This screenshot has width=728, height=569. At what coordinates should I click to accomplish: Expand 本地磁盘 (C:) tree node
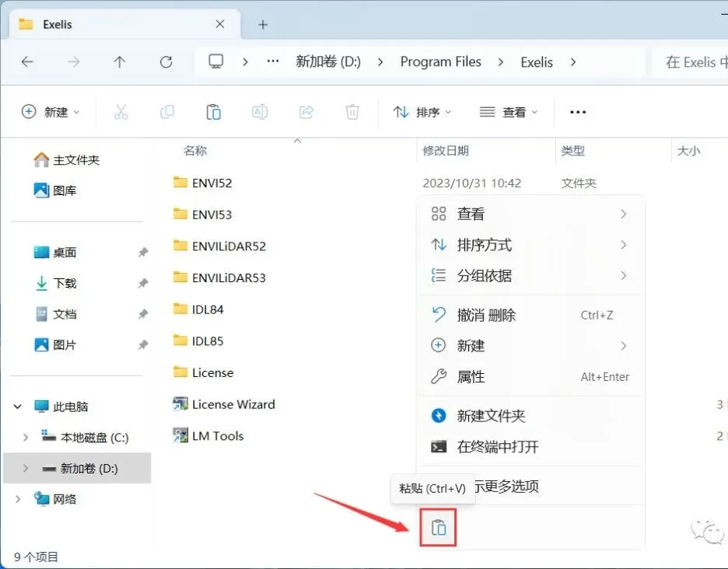coord(26,437)
